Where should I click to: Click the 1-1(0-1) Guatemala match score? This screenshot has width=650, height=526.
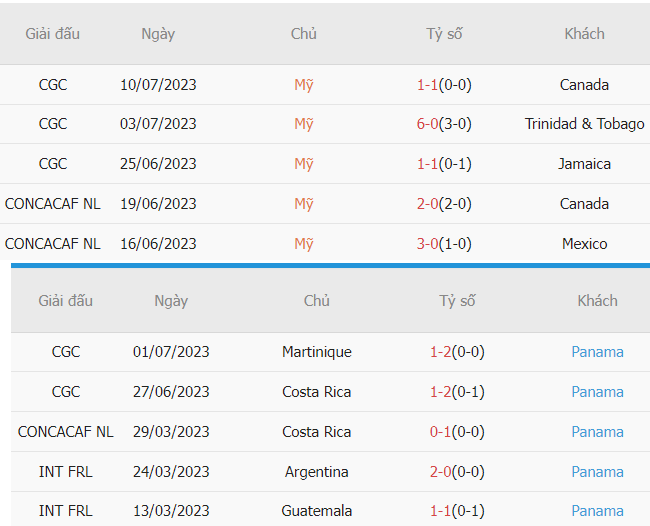coord(457,511)
